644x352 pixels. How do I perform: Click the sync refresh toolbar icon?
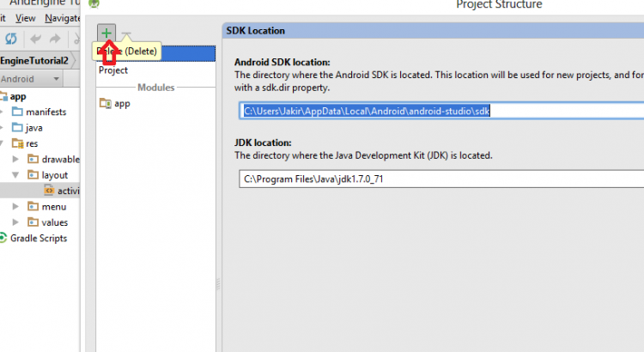click(11, 39)
